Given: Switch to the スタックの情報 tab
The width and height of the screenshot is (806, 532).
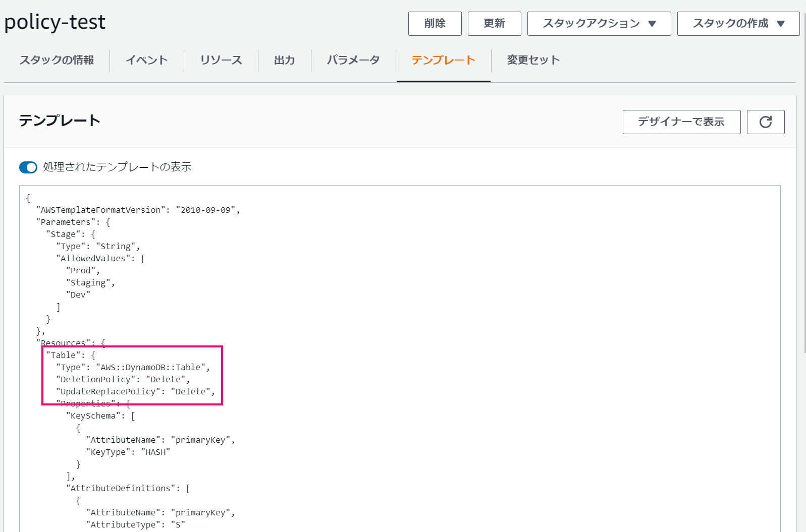Looking at the screenshot, I should tap(57, 60).
